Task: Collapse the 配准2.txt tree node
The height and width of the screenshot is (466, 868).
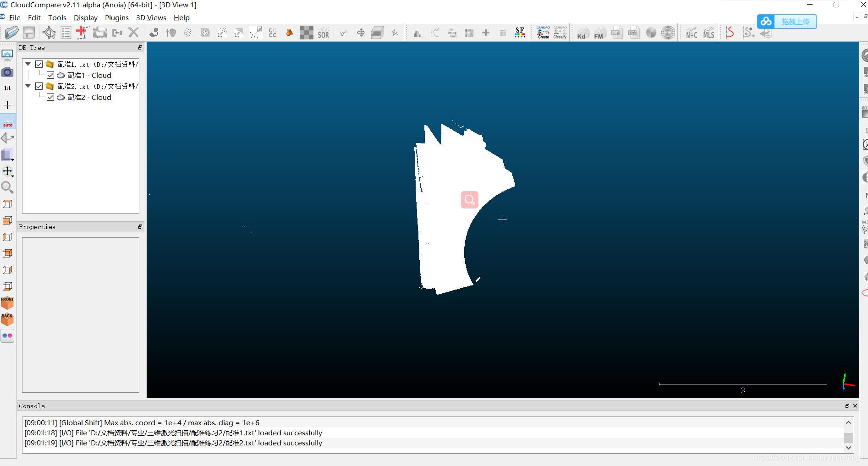Action: click(x=28, y=86)
